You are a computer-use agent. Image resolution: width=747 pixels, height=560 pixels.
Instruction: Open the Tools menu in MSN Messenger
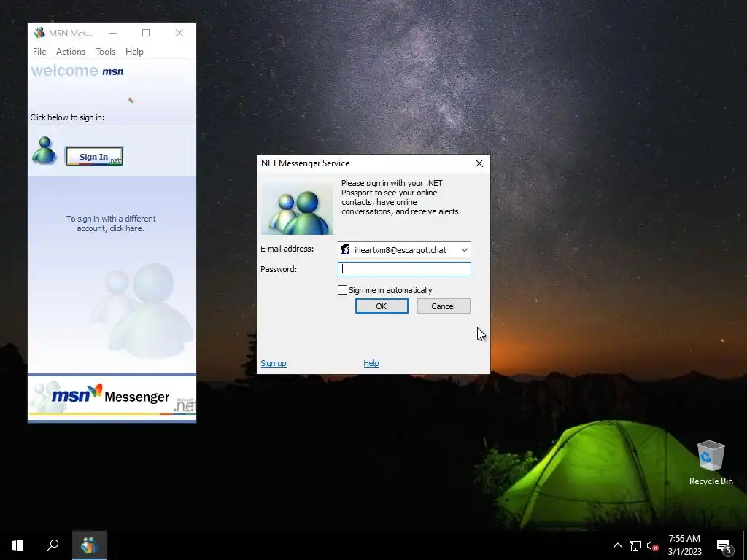point(105,52)
